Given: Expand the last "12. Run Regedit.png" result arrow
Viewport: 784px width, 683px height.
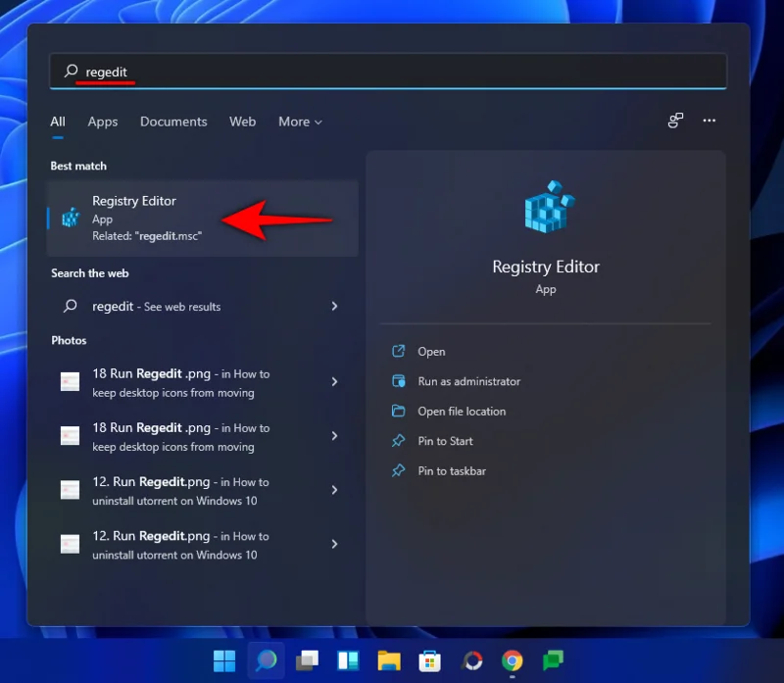Looking at the screenshot, I should coord(335,544).
